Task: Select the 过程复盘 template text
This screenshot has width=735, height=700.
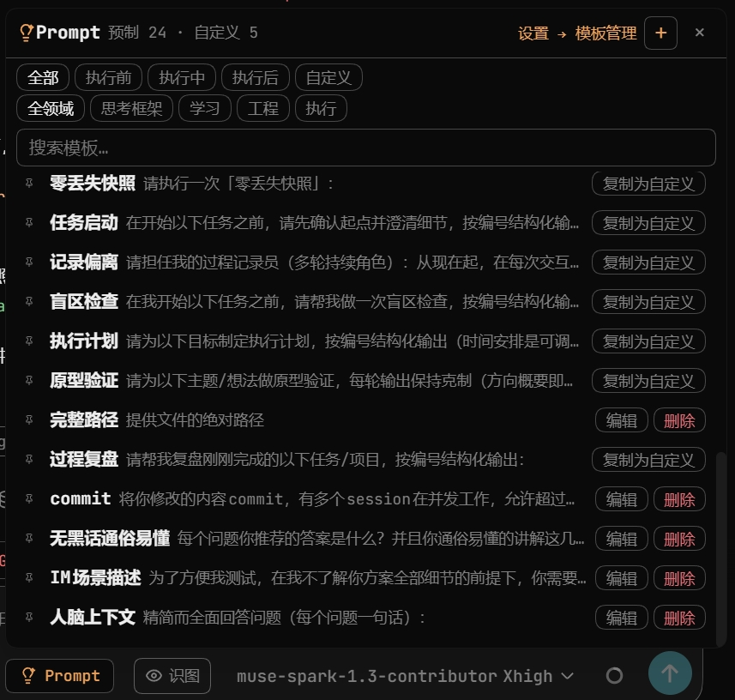Action: (x=286, y=460)
